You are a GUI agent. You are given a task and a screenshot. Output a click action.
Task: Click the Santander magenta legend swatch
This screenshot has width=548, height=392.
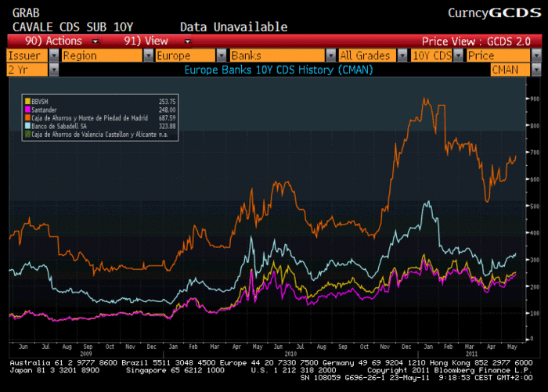tap(27, 110)
